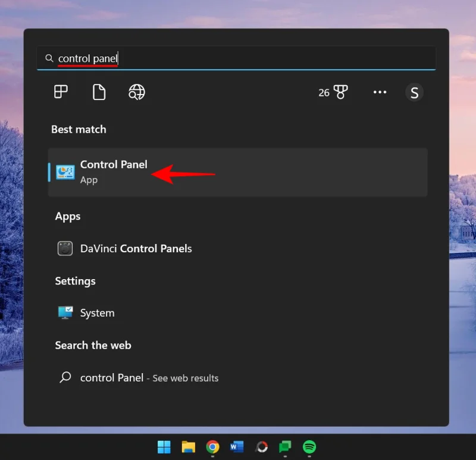Open the user account avatar
Image resolution: width=476 pixels, height=460 pixels.
(x=415, y=92)
